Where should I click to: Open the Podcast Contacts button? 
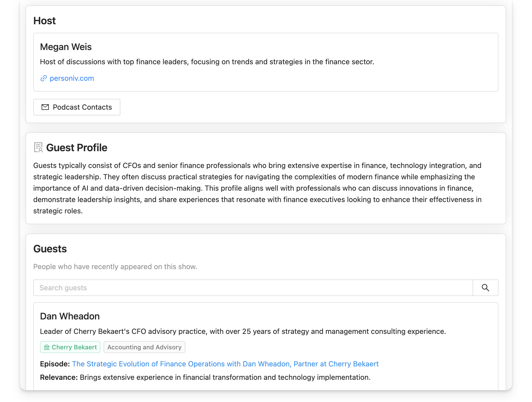(x=77, y=107)
